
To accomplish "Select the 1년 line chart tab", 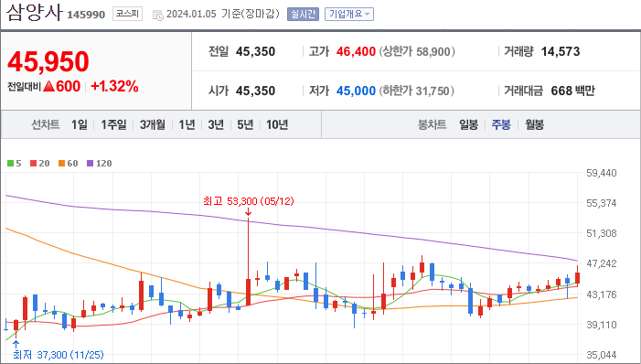I will click(187, 124).
